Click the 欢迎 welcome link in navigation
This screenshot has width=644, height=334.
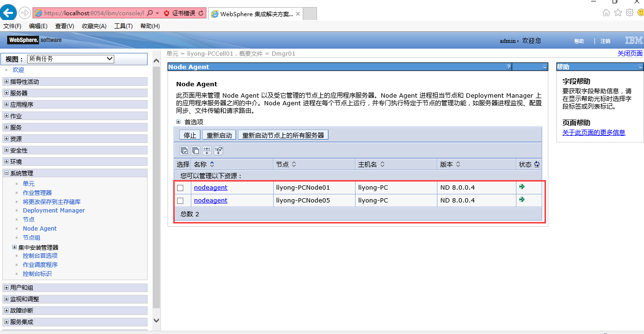18,70
